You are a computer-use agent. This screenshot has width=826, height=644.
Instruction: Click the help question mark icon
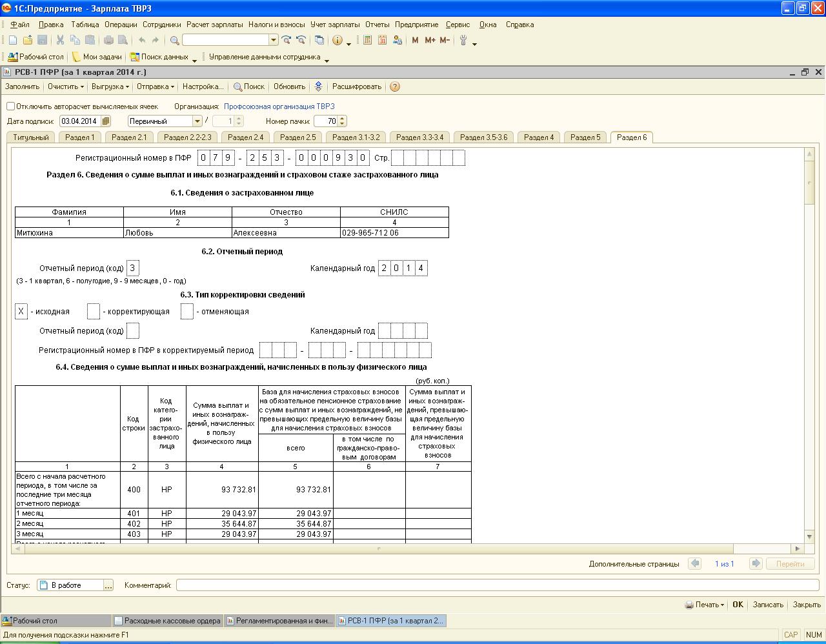click(x=395, y=86)
